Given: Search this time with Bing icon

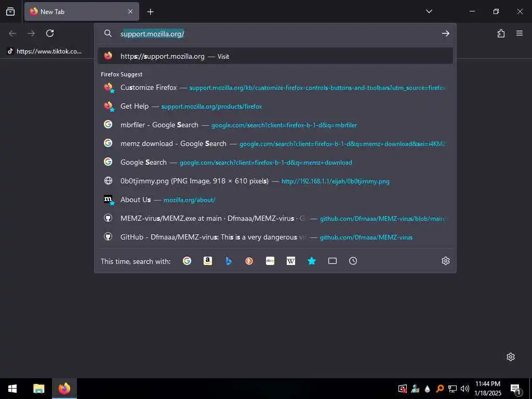Looking at the screenshot, I should click(x=229, y=261).
